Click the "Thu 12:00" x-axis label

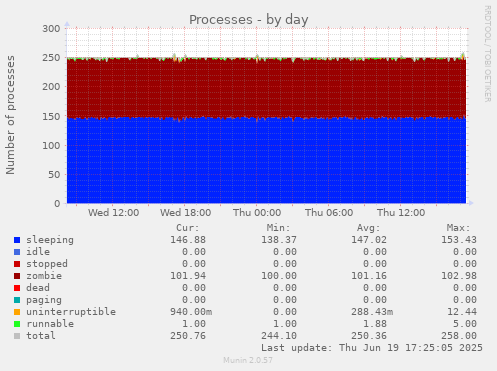[401, 213]
